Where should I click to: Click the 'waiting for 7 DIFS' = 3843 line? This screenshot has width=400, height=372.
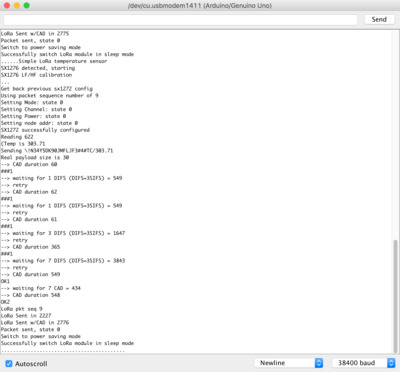click(x=63, y=261)
